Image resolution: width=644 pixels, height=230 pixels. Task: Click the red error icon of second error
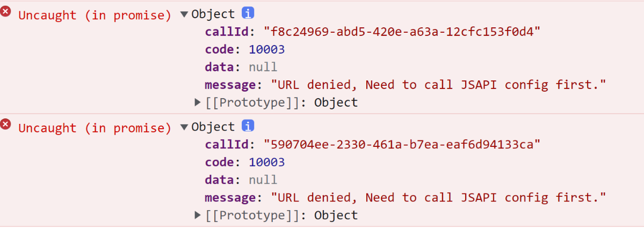point(5,124)
